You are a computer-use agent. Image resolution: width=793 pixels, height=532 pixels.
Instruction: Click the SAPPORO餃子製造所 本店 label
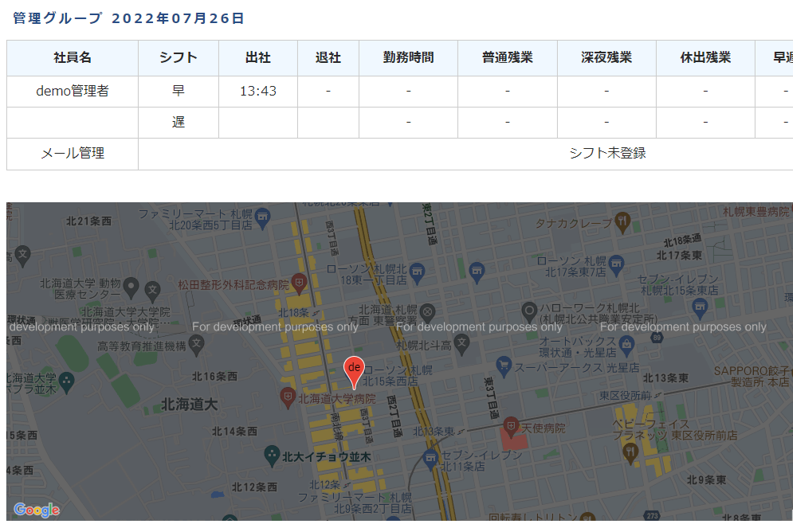tap(751, 377)
